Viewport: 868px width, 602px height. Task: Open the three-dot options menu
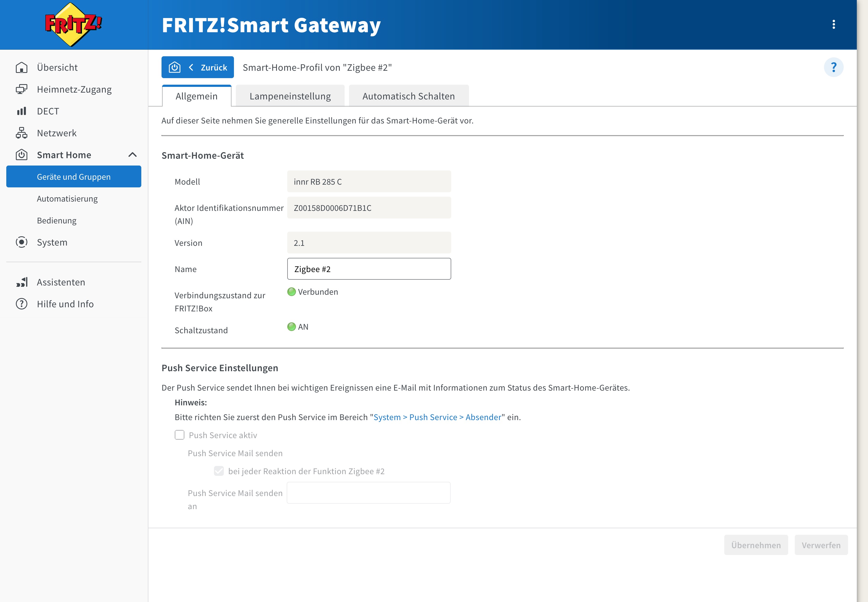tap(833, 25)
